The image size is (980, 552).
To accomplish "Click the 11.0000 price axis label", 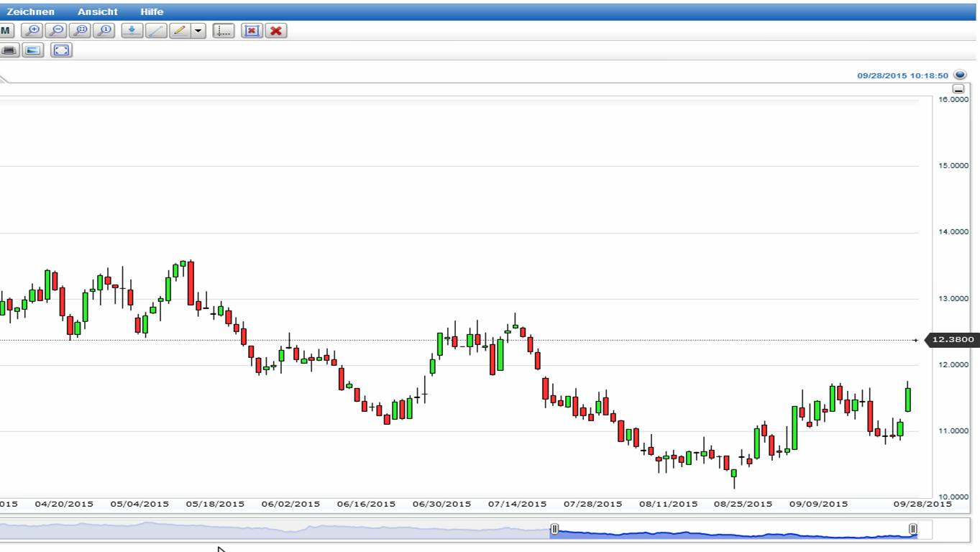I will click(x=953, y=431).
